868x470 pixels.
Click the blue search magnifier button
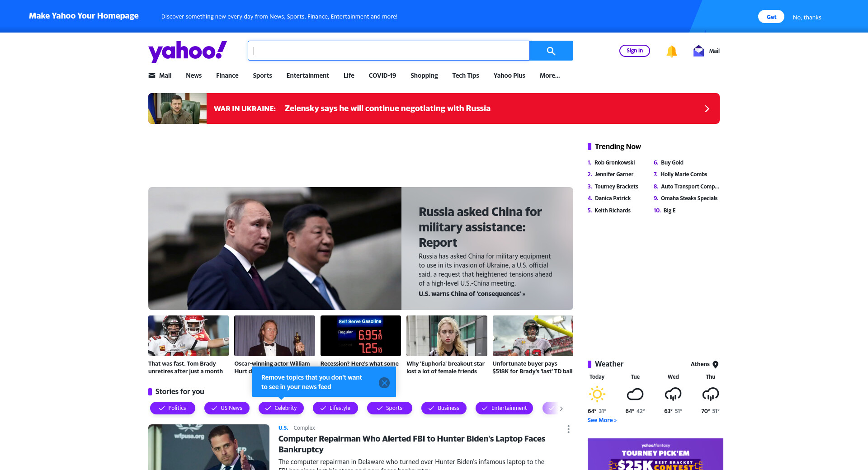coord(551,51)
